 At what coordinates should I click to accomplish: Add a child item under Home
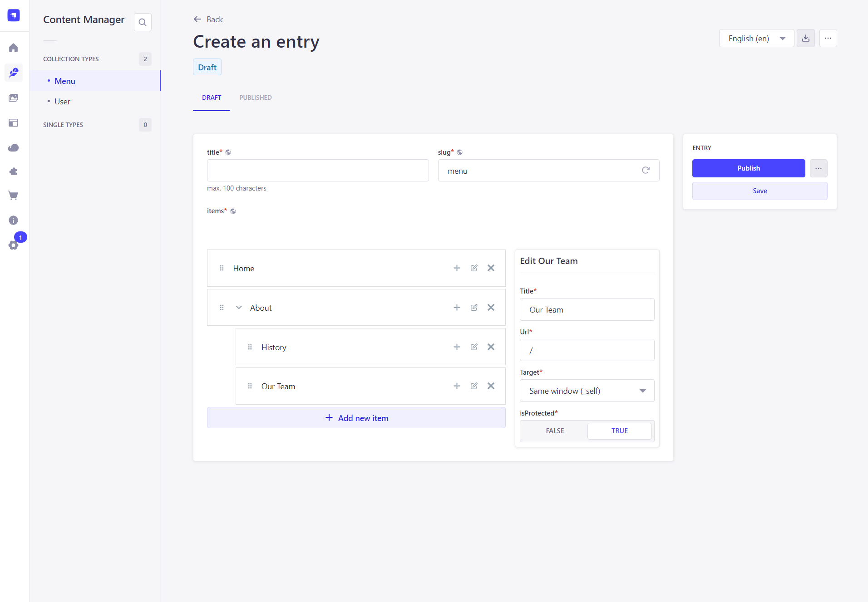tap(457, 268)
